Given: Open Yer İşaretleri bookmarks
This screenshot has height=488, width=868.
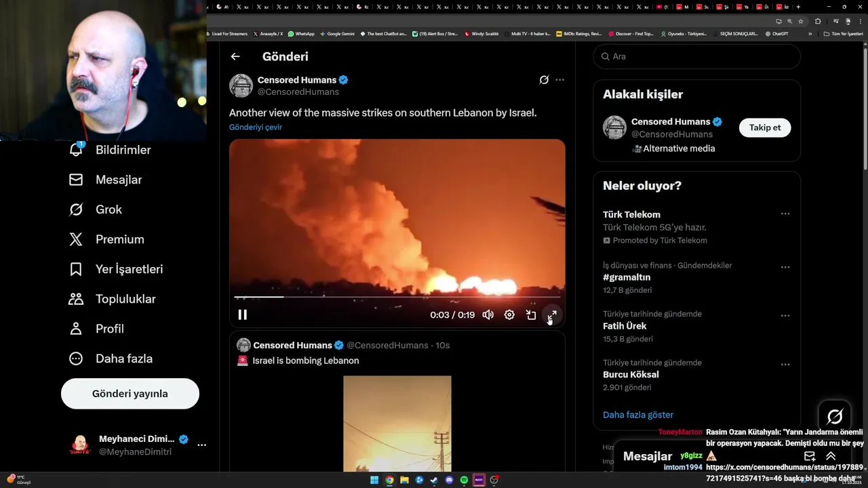Looking at the screenshot, I should pos(115,269).
